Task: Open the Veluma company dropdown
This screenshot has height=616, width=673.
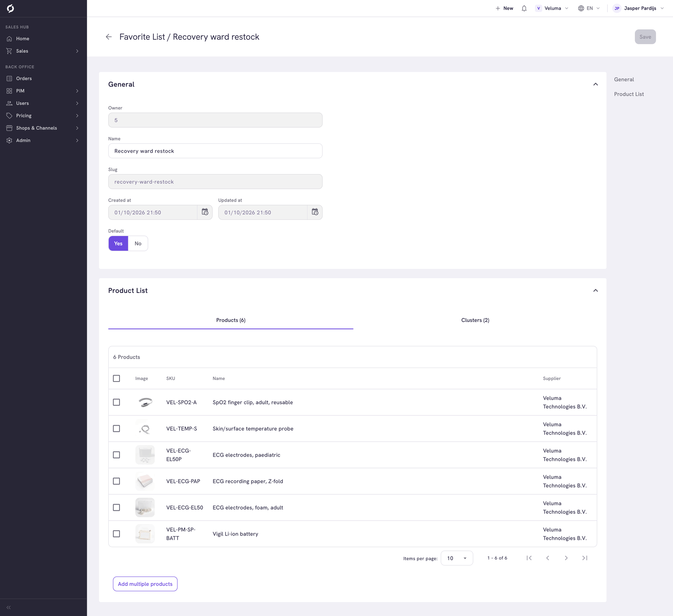Action: coord(552,8)
